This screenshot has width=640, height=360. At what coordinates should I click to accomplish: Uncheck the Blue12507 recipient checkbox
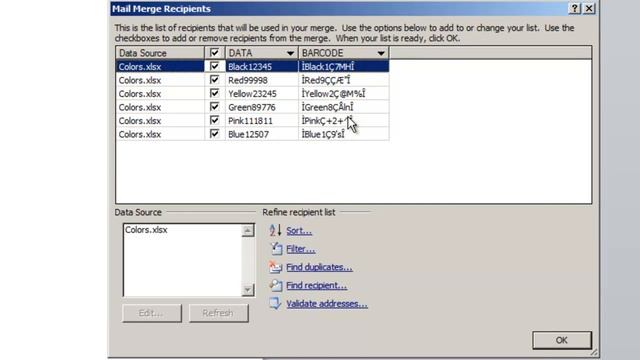click(x=214, y=133)
